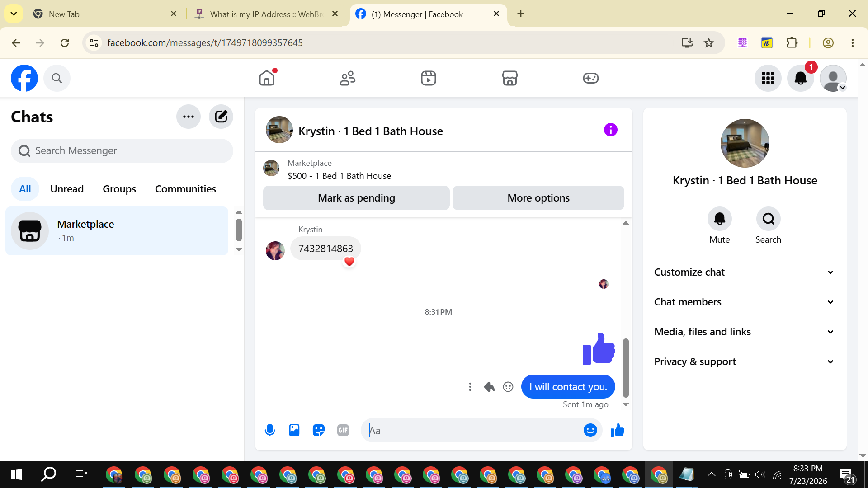
Task: Open the Facebook search magnifier
Action: tap(57, 78)
